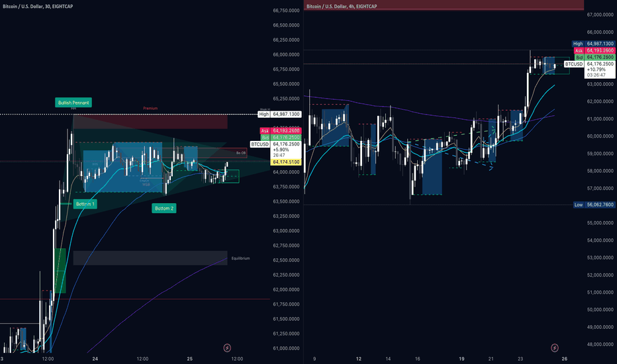Click the 26 date label on the 4h time axis

(565, 359)
